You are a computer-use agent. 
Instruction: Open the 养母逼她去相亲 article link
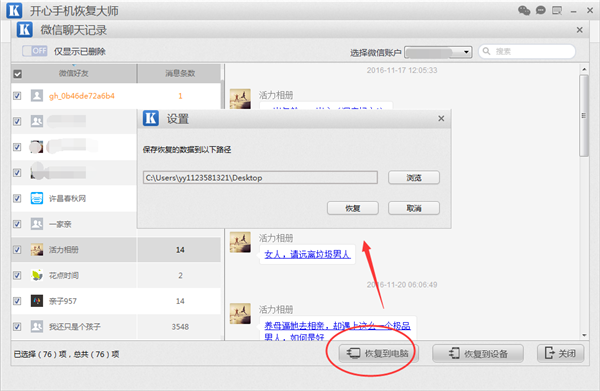click(337, 330)
